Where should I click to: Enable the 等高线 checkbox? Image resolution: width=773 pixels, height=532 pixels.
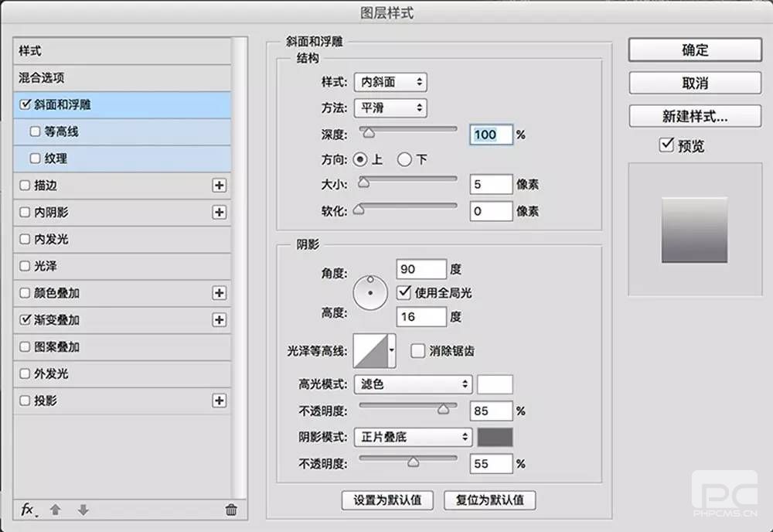click(x=35, y=132)
